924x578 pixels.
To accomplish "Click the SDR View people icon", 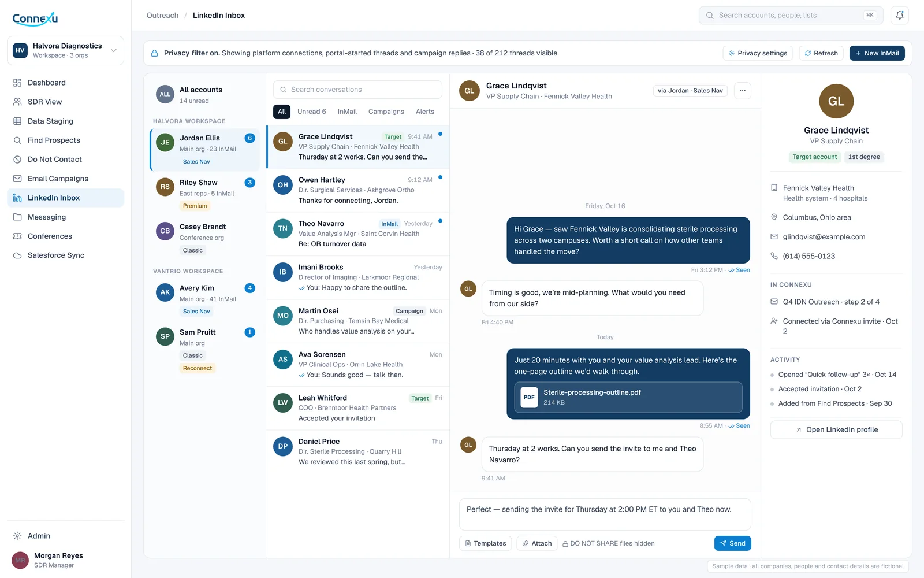I will click(17, 102).
